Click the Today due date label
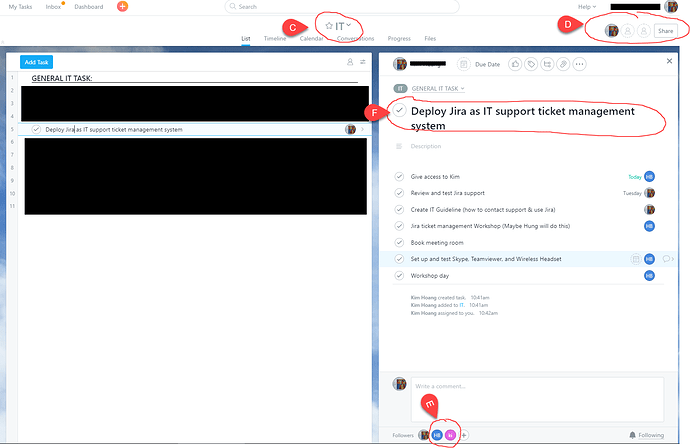 coord(635,177)
